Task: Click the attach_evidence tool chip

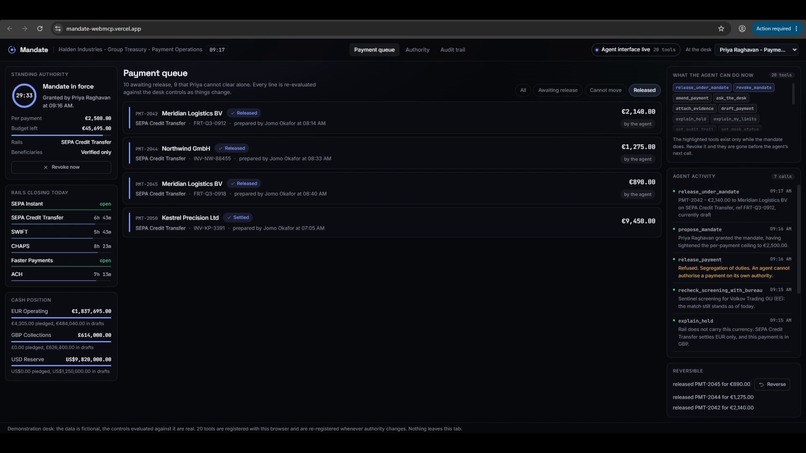Action: tap(694, 108)
